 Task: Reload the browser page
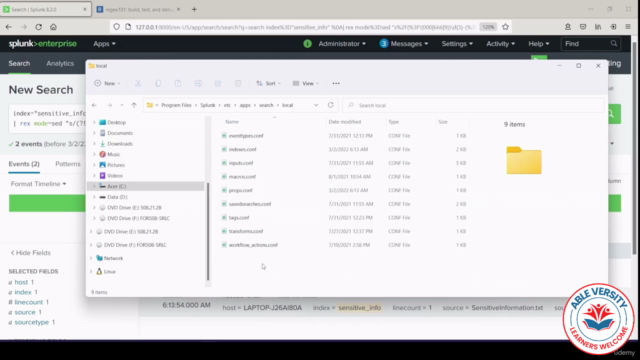(x=38, y=27)
